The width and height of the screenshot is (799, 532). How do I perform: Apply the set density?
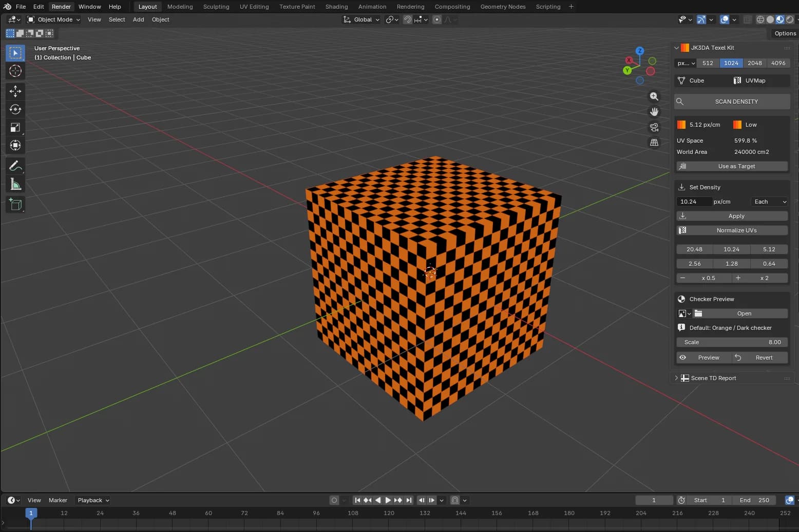coord(732,216)
